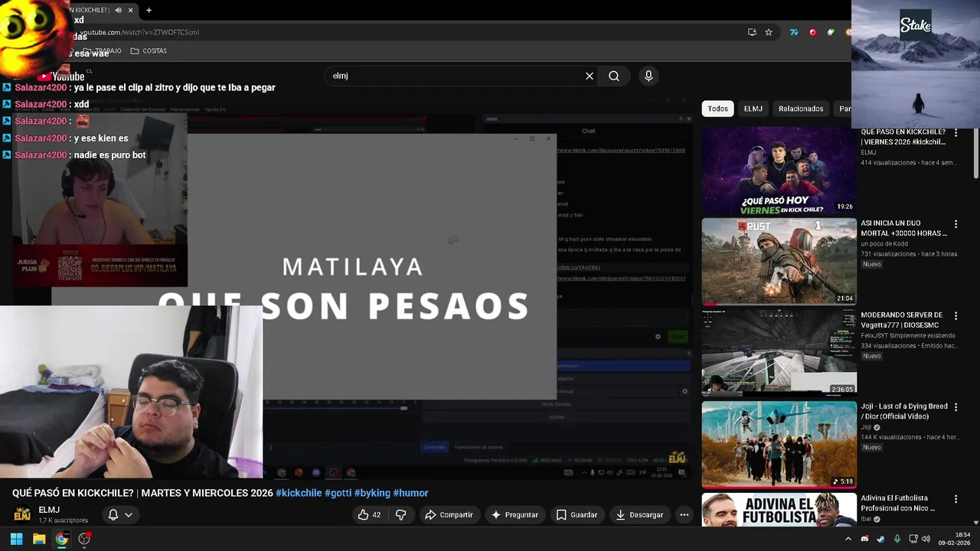980x551 pixels.
Task: Open the blue 7TV browser extension
Action: coord(794,32)
